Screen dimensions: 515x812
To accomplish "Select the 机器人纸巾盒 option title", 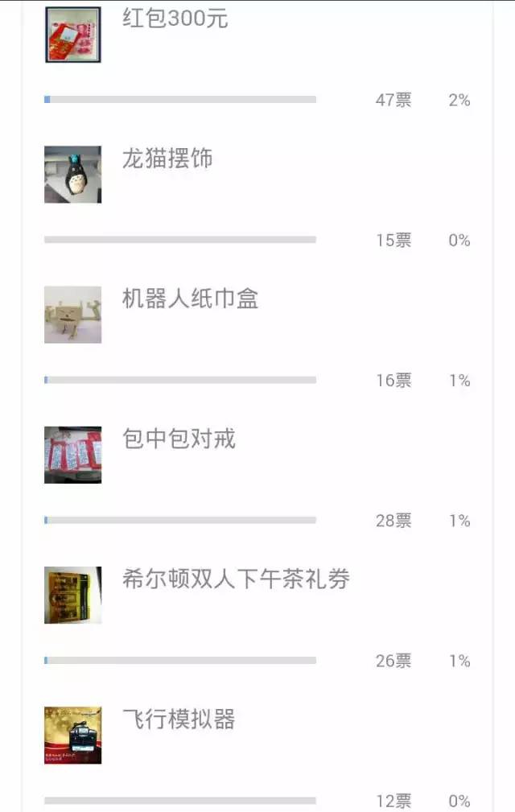I will coord(190,299).
